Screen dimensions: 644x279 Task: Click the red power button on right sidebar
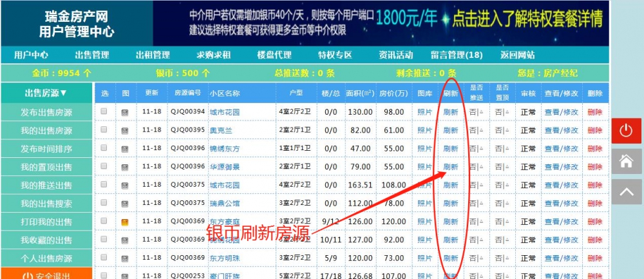626,131
